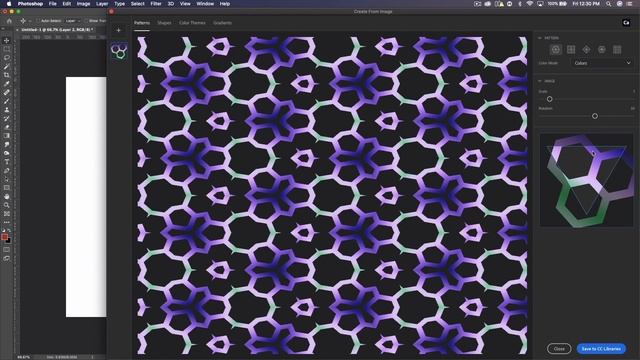
Task: Open the Layer menu
Action: (x=102, y=4)
